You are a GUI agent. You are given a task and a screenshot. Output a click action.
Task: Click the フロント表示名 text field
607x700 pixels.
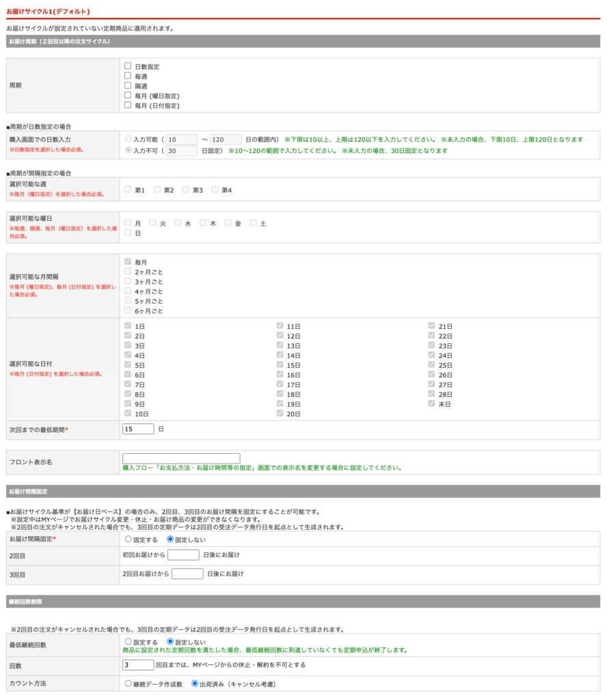181,458
